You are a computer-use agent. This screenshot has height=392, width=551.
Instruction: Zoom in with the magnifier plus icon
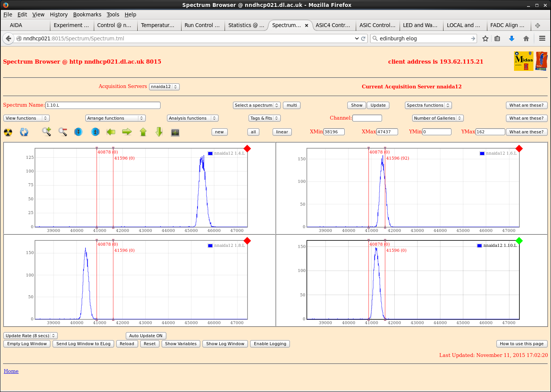tap(47, 132)
